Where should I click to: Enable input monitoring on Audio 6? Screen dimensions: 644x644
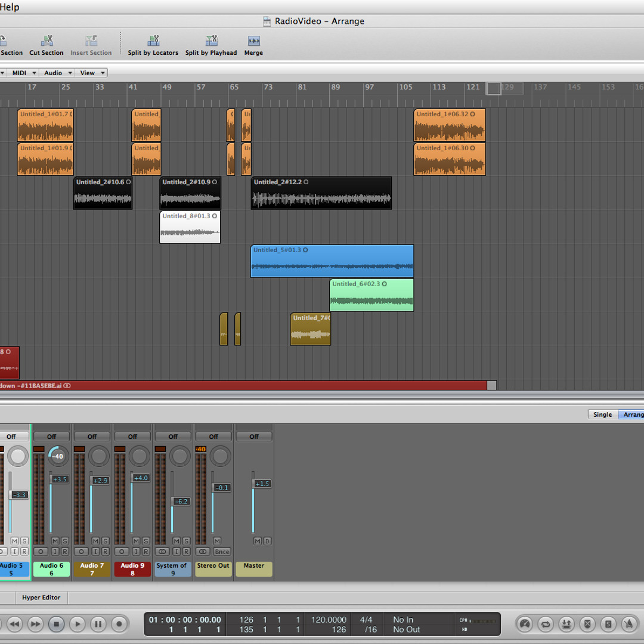tap(55, 552)
